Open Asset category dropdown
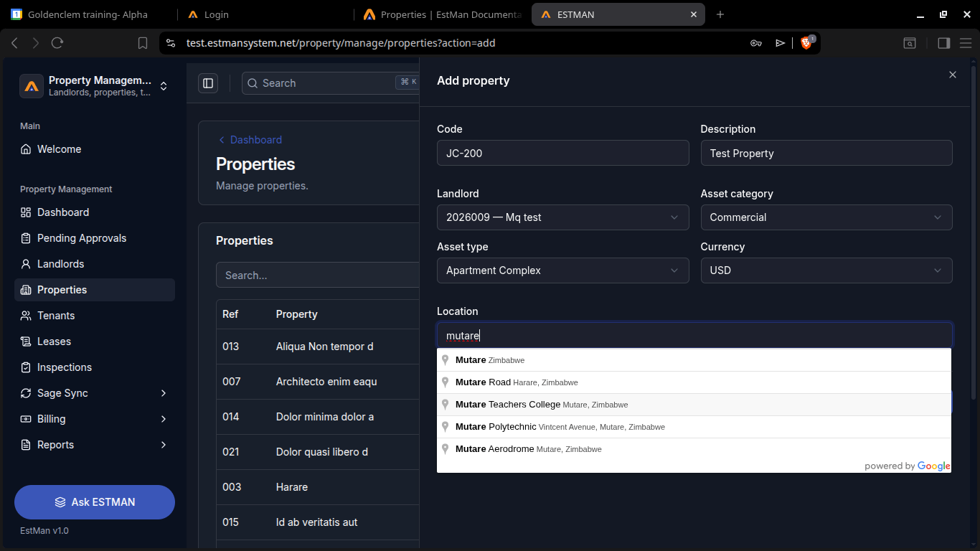This screenshot has width=980, height=551. [x=826, y=217]
